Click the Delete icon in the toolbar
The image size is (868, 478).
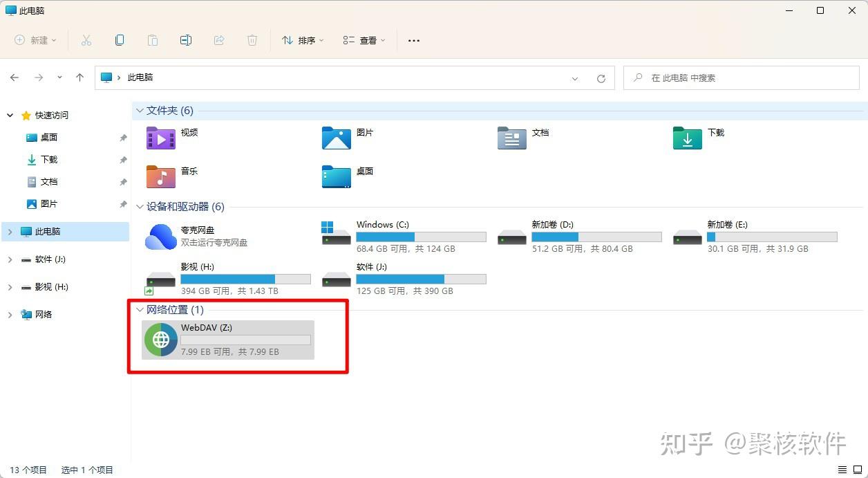[x=252, y=40]
